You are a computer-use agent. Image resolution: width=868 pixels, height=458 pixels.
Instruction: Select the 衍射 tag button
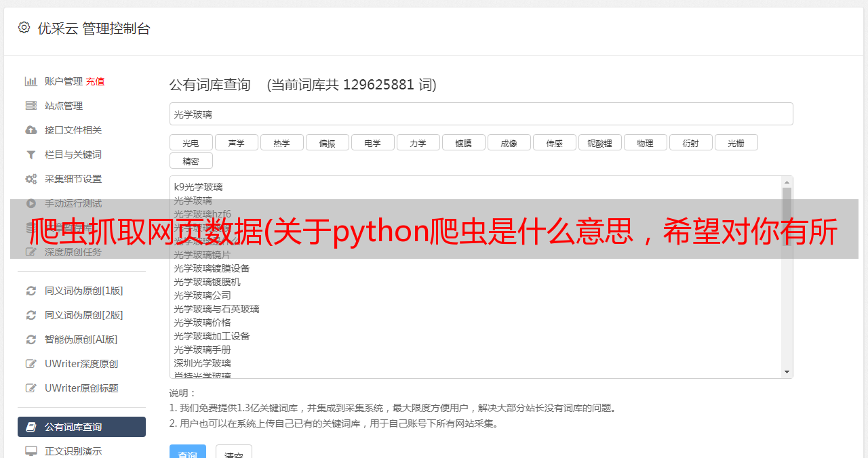tap(691, 142)
